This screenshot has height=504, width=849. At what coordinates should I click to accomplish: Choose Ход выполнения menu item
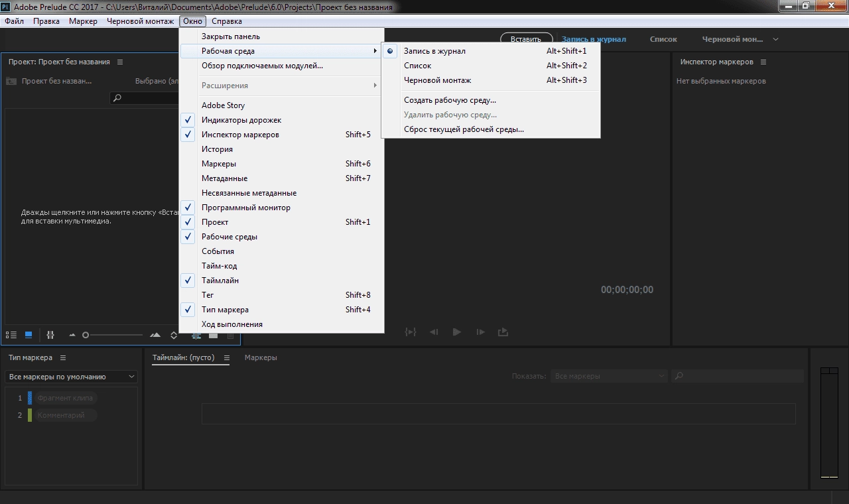(x=281, y=324)
